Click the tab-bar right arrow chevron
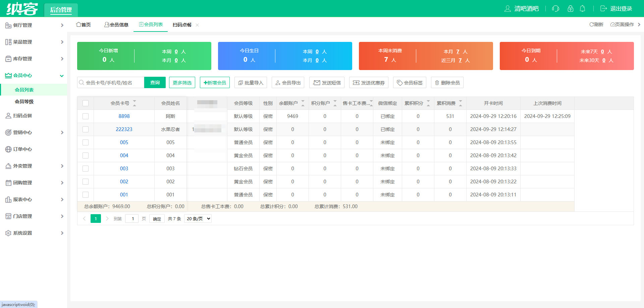This screenshot has width=644, height=308. 639,24
